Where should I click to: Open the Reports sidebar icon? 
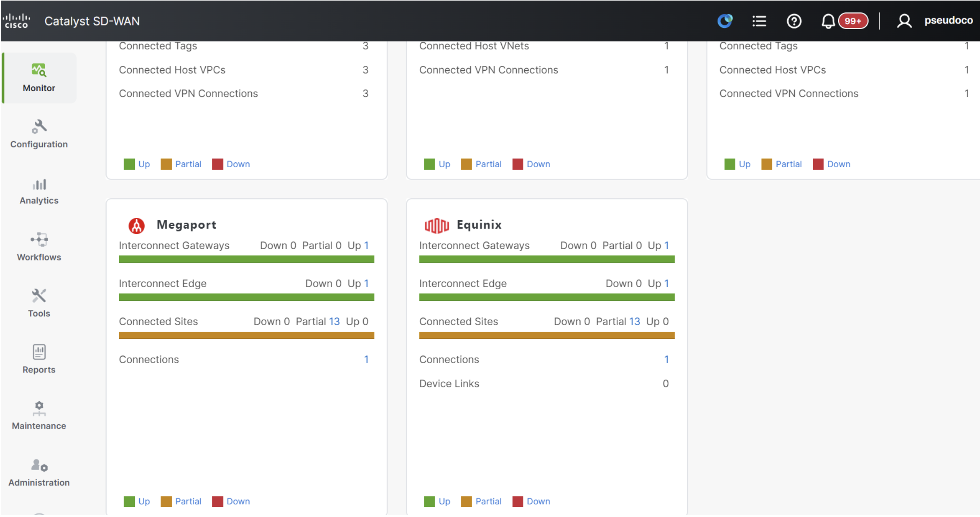point(39,352)
